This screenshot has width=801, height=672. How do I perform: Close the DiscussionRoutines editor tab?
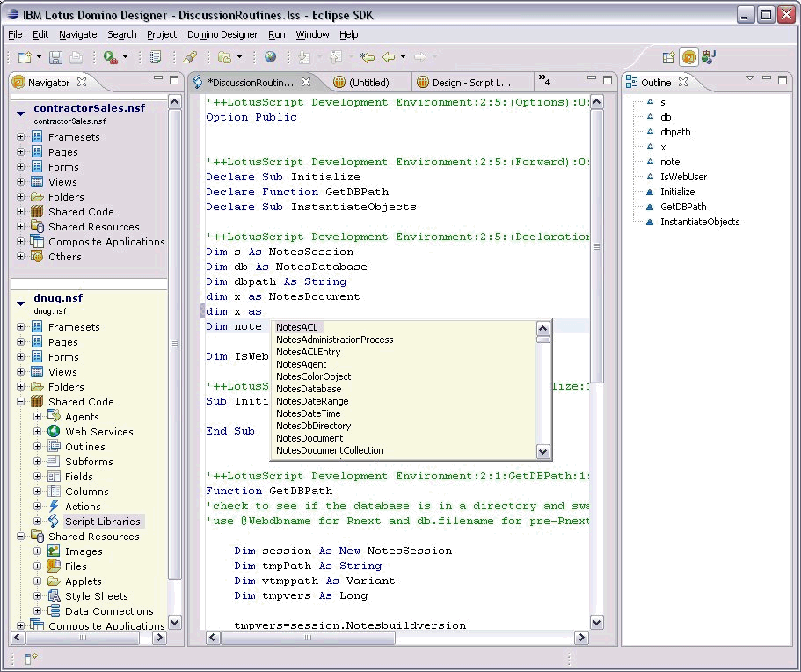pos(306,82)
